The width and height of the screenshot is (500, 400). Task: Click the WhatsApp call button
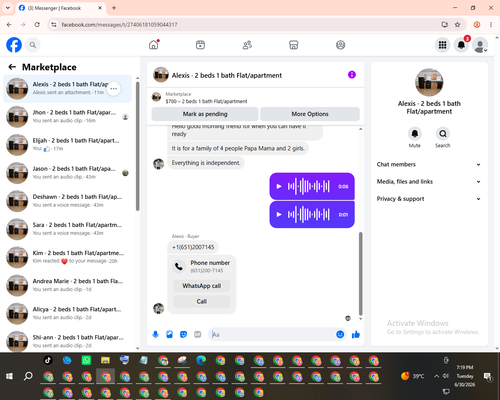coord(202,286)
